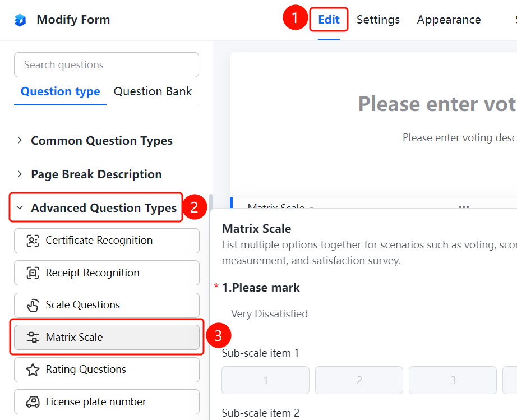This screenshot has height=420, width=517.
Task: Select scale value 3 for Sub-scale item 1
Action: (x=453, y=380)
